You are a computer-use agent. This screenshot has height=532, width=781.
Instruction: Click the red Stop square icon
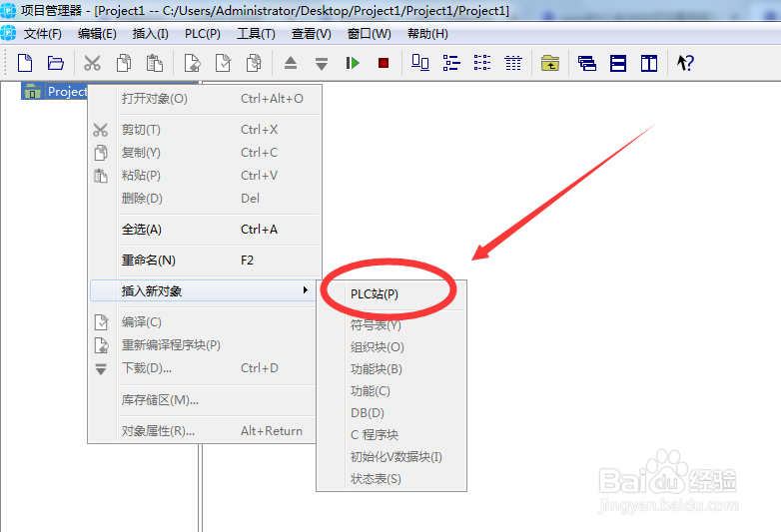click(x=384, y=63)
